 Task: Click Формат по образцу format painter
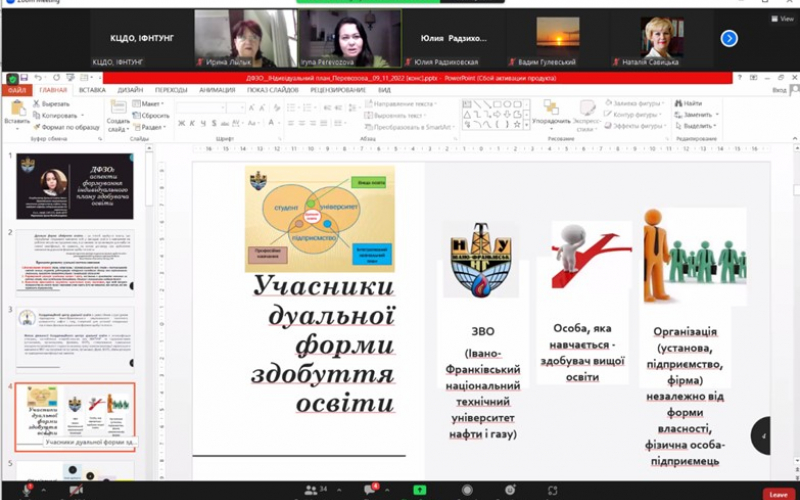(x=66, y=127)
